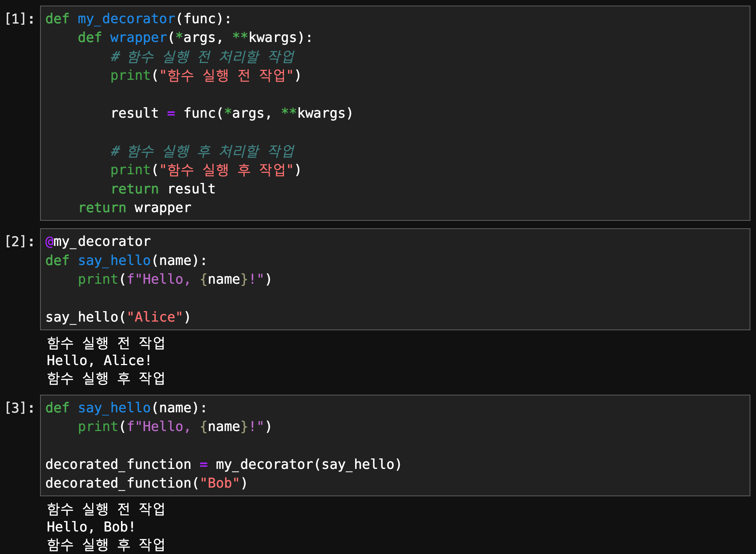Click the 'decorated_function = my_decorator(say_hello)' line
Image resolution: width=756 pixels, height=554 pixels.
tap(223, 464)
